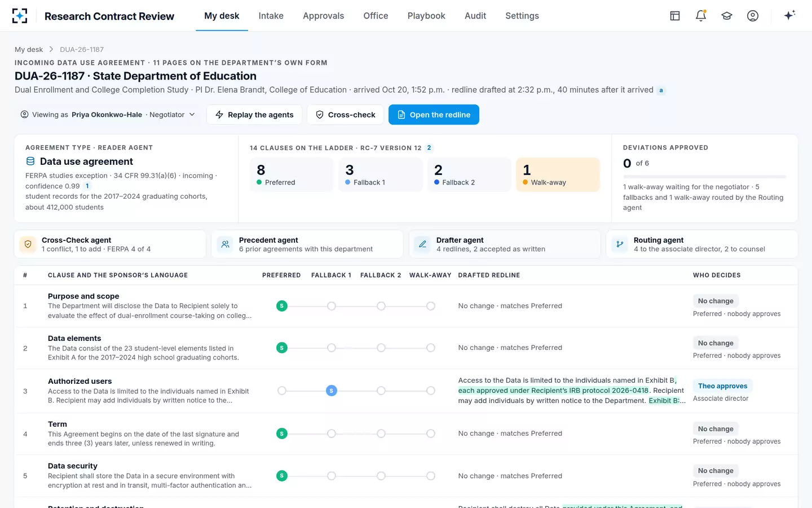Click the Precedent agent people icon

click(225, 244)
